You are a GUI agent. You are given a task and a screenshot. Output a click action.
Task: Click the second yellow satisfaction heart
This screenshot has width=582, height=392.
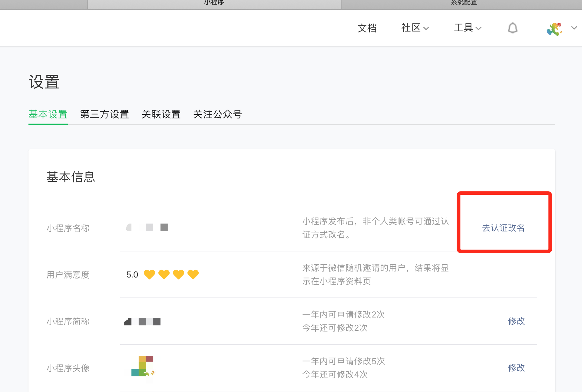[x=164, y=274]
